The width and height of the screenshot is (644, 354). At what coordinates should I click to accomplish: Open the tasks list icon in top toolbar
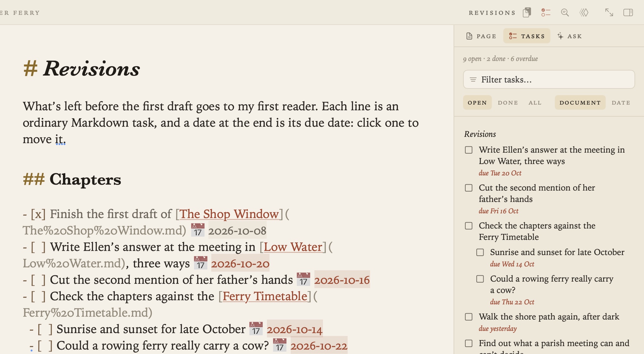click(x=546, y=13)
